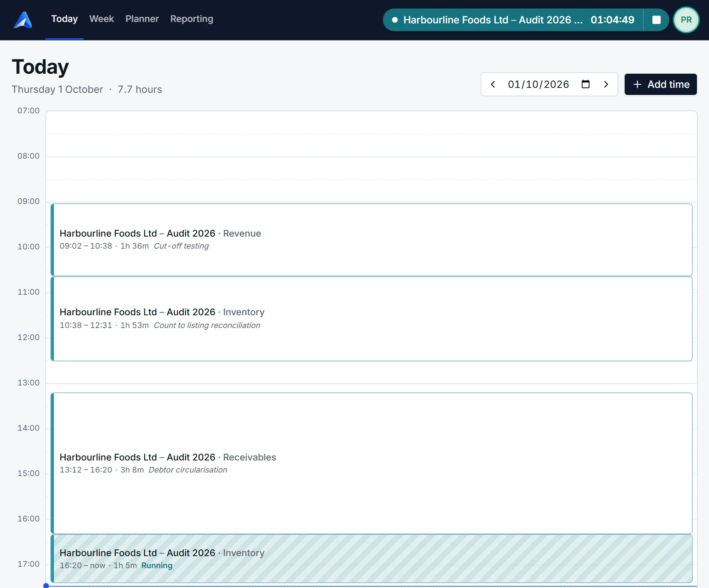Open the calendar date picker icon

click(x=586, y=84)
